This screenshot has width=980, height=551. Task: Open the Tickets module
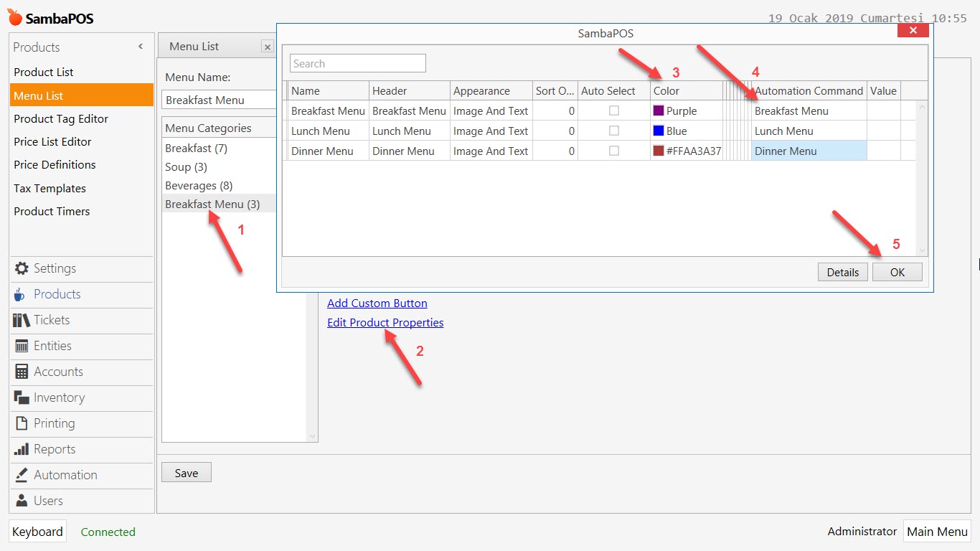coord(50,320)
